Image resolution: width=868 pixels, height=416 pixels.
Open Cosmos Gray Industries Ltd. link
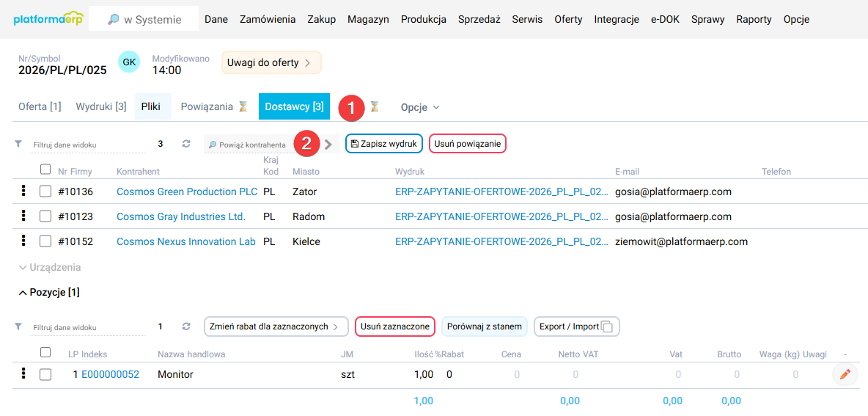(x=181, y=216)
